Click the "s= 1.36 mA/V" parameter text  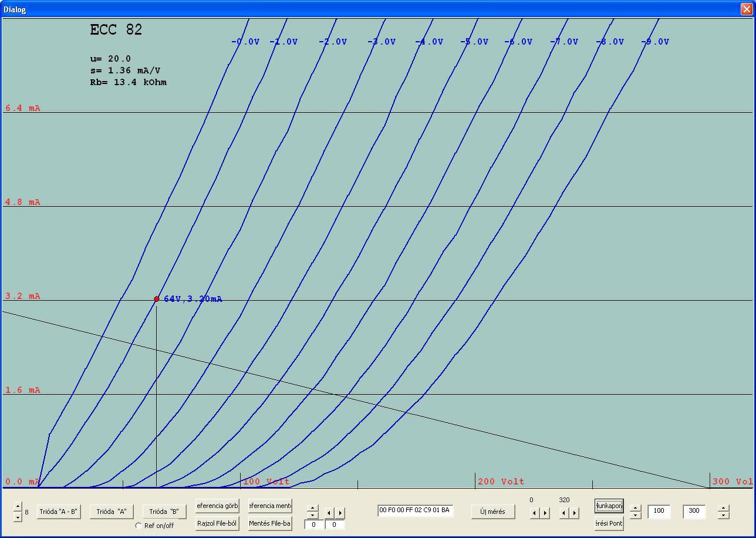pyautogui.click(x=125, y=70)
